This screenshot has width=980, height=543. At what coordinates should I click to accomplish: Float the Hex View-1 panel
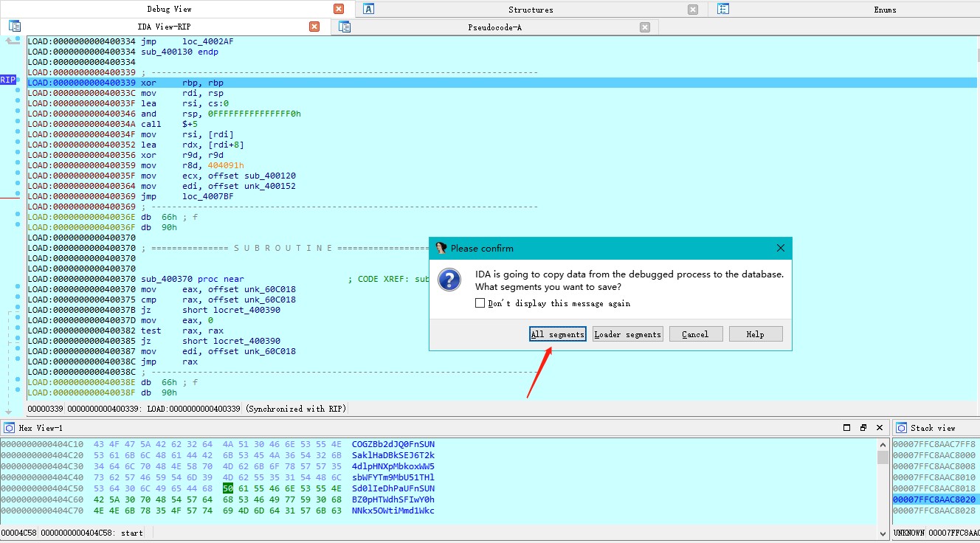(x=863, y=428)
